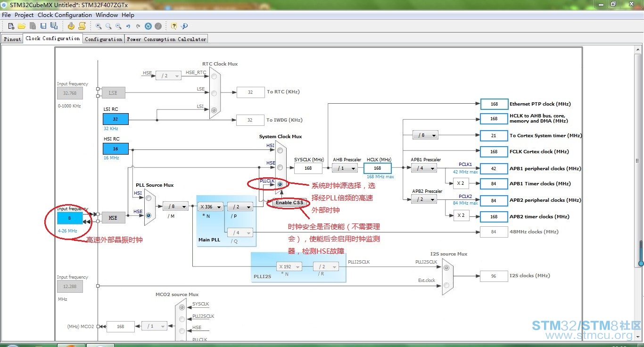Click the Help question mark icon
644x347 pixels.
point(174,26)
